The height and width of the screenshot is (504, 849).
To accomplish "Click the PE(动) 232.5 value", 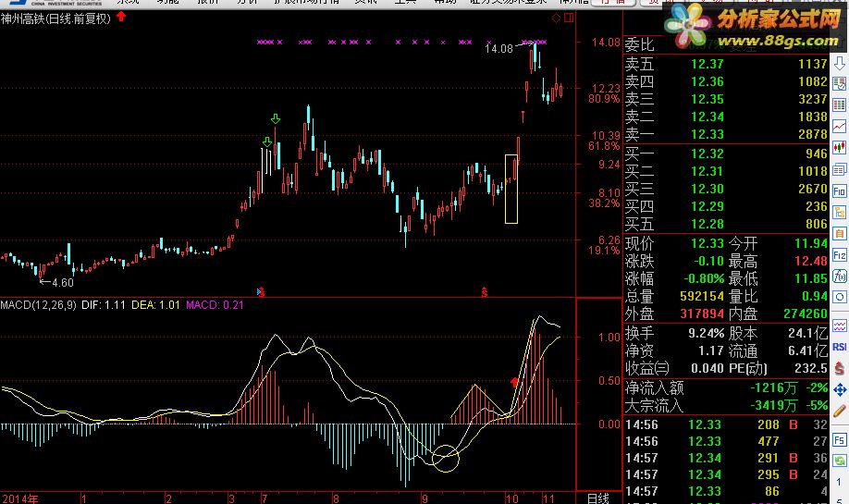I will [x=811, y=369].
